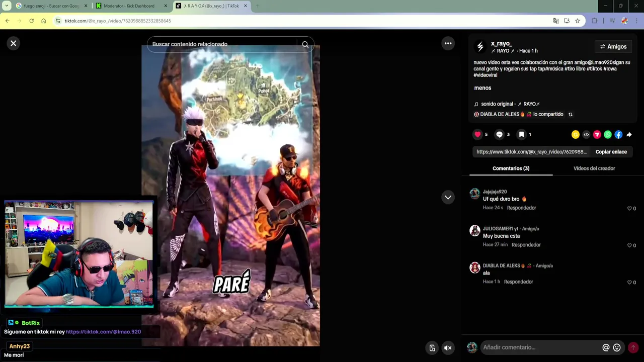Screen dimensions: 644x362
Task: Reply to the 'Muy buena esta' comment
Action: (x=526, y=245)
